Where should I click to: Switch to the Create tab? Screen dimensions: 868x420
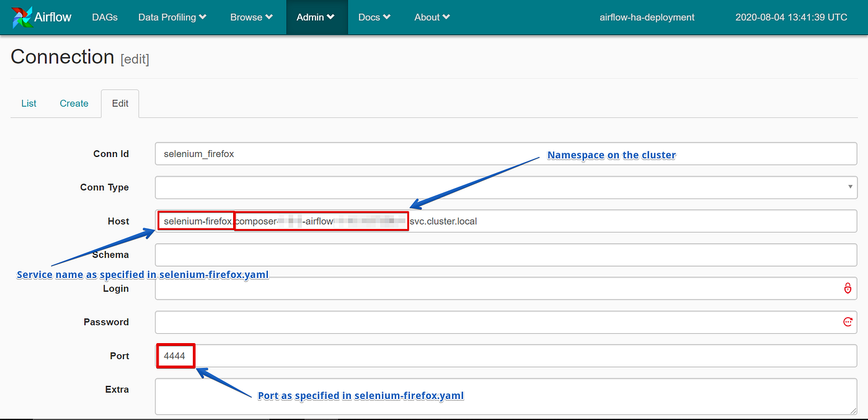[x=74, y=103]
